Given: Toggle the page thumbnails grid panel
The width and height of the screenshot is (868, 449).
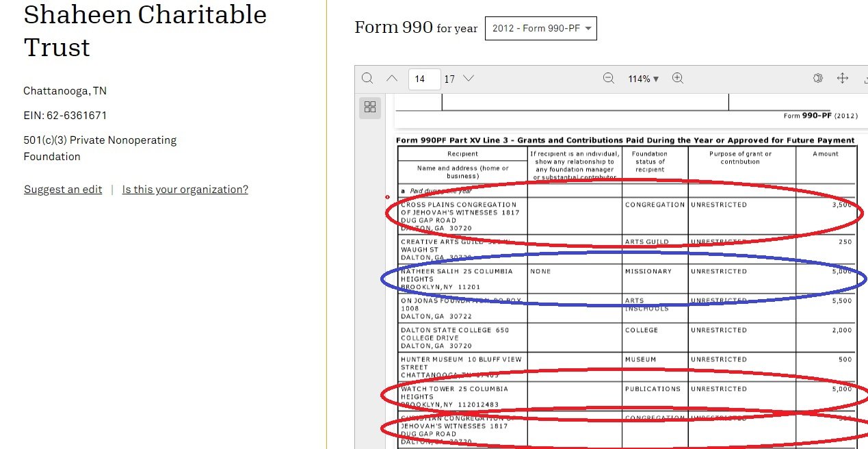Looking at the screenshot, I should click(370, 107).
